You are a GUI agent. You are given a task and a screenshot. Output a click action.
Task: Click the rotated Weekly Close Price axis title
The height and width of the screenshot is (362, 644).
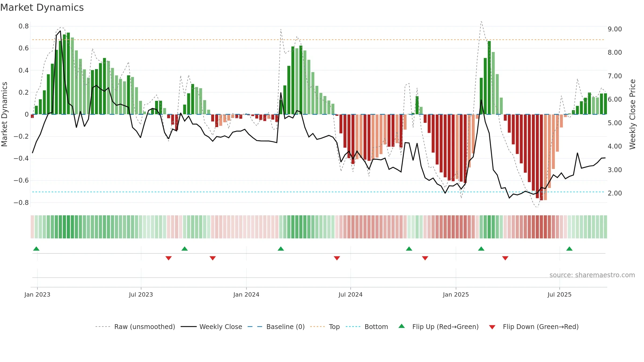pyautogui.click(x=632, y=114)
